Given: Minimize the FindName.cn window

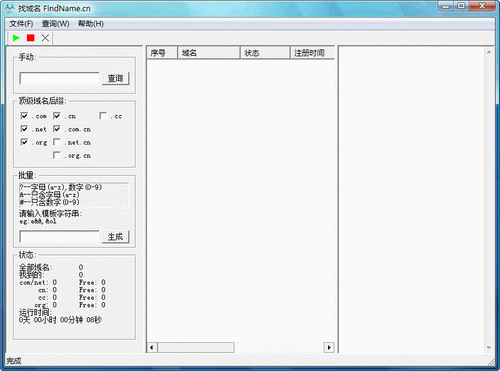Looking at the screenshot, I should [446, 6].
